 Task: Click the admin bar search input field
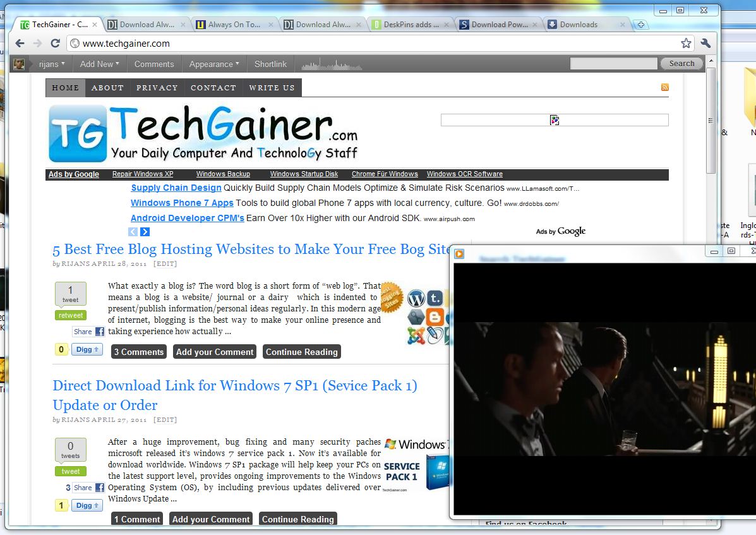pyautogui.click(x=613, y=64)
